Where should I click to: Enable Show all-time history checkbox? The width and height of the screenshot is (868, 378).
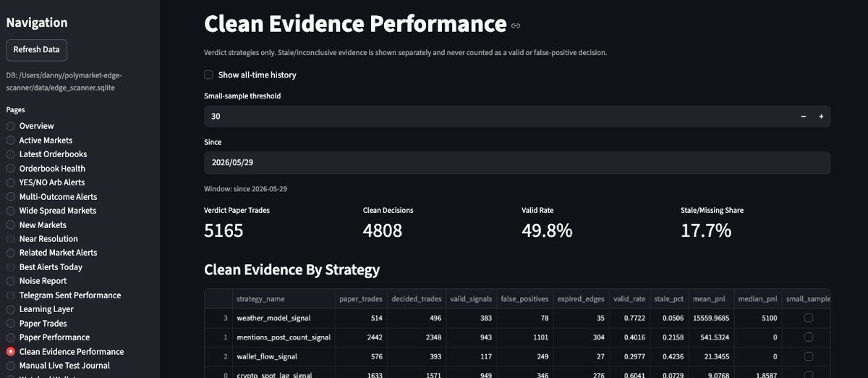tap(208, 75)
